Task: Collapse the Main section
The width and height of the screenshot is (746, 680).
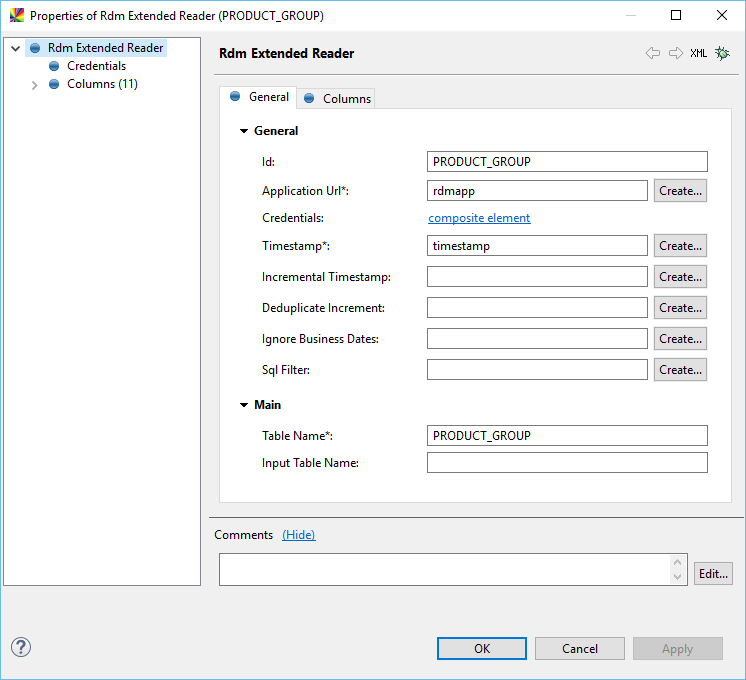Action: click(244, 405)
